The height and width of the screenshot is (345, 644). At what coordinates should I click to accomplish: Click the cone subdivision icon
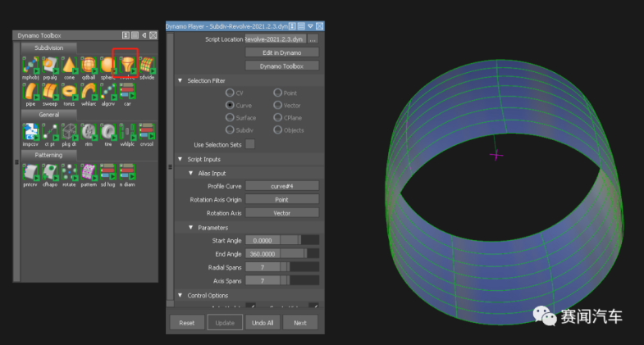pyautogui.click(x=69, y=64)
